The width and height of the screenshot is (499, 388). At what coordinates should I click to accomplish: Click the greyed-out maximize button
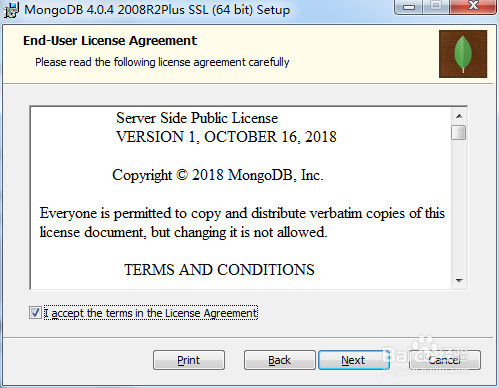436,7
